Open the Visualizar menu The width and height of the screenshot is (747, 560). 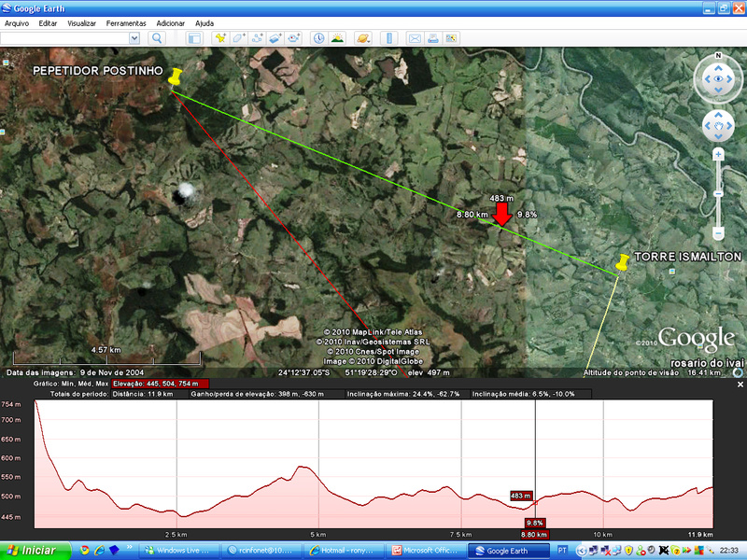81,23
